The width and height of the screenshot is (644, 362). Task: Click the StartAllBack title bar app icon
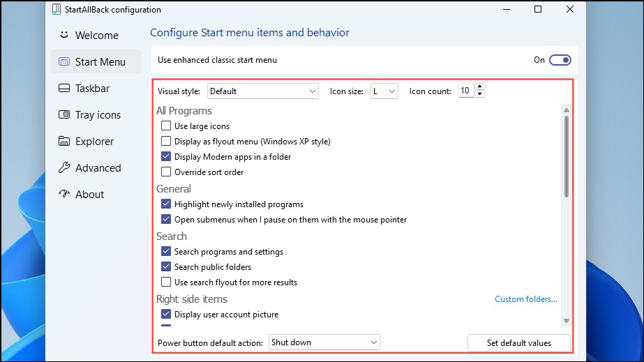click(x=57, y=9)
